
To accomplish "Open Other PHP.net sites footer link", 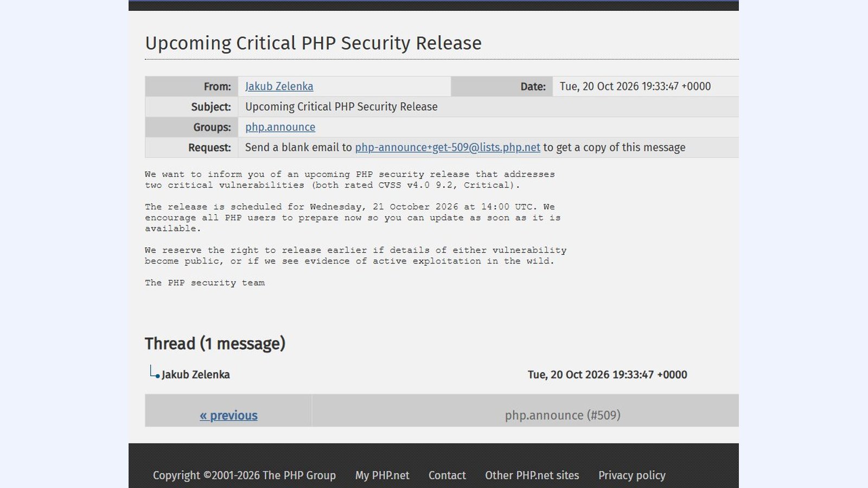I will (532, 476).
